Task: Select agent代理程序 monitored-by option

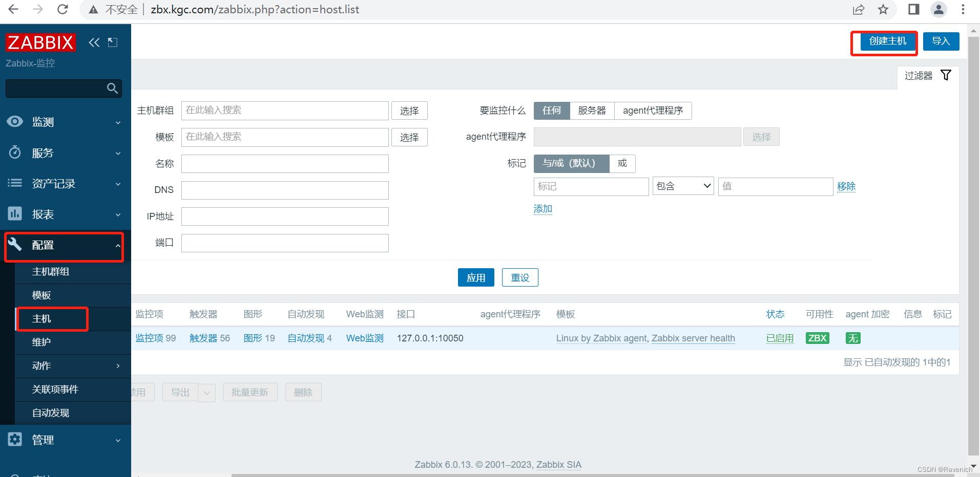Action: pyautogui.click(x=653, y=111)
